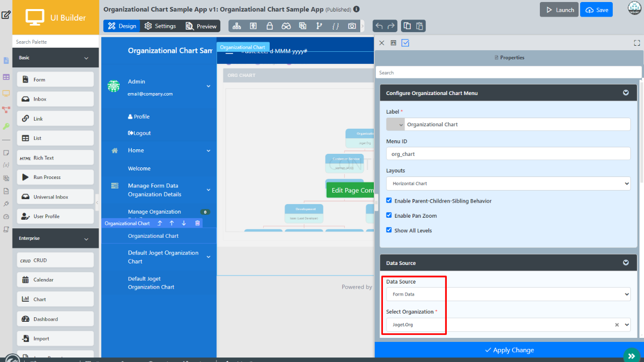Viewport: 644px width, 362px height.
Task: Uncheck Show All Levels option
Action: click(389, 230)
